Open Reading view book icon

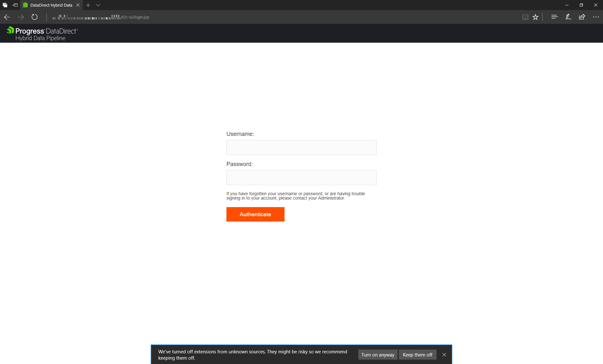pyautogui.click(x=525, y=17)
